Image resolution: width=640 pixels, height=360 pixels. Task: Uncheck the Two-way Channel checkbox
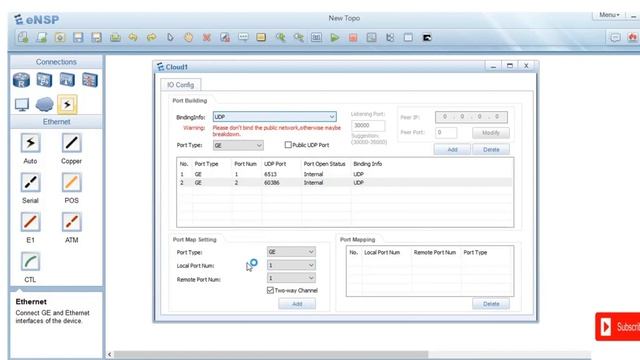click(x=270, y=290)
